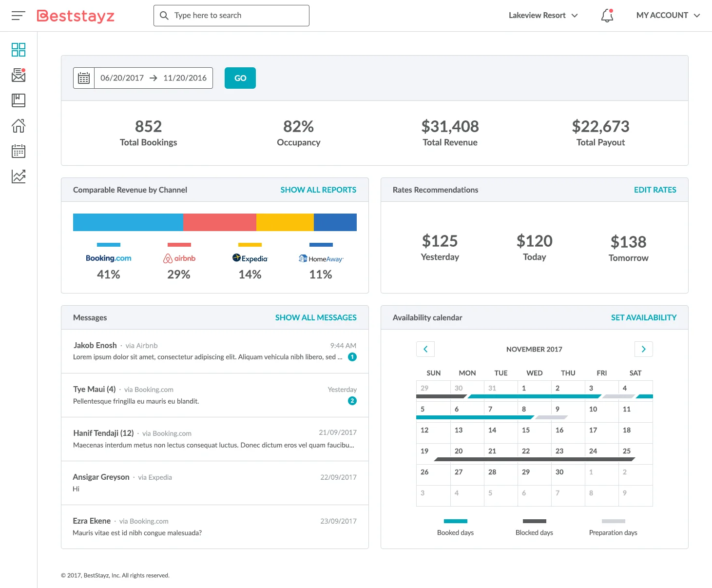The height and width of the screenshot is (588, 712).
Task: Click SHOW ALL REPORTS link
Action: 318,190
